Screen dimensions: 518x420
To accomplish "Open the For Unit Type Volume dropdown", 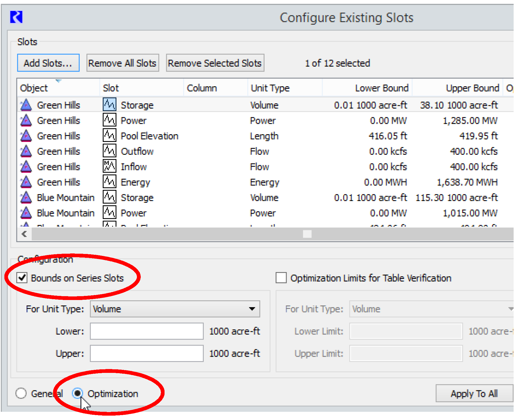I will [x=175, y=309].
